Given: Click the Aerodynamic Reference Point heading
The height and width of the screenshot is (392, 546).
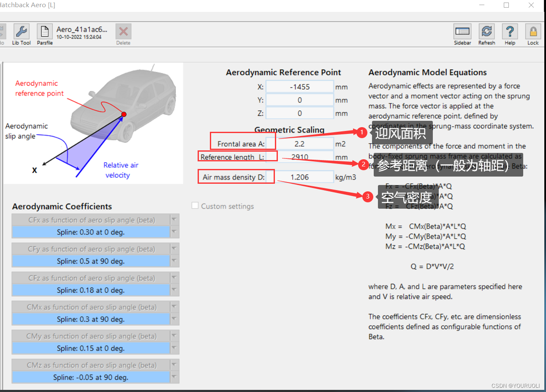Looking at the screenshot, I should tap(283, 72).
